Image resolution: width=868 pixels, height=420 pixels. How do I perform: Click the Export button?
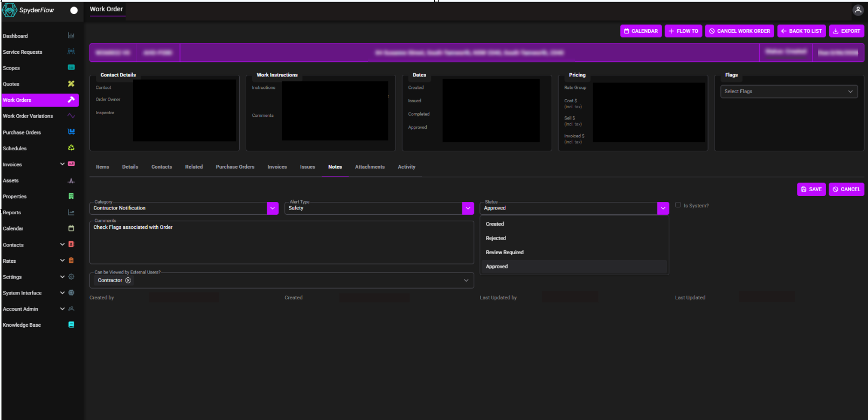[846, 31]
